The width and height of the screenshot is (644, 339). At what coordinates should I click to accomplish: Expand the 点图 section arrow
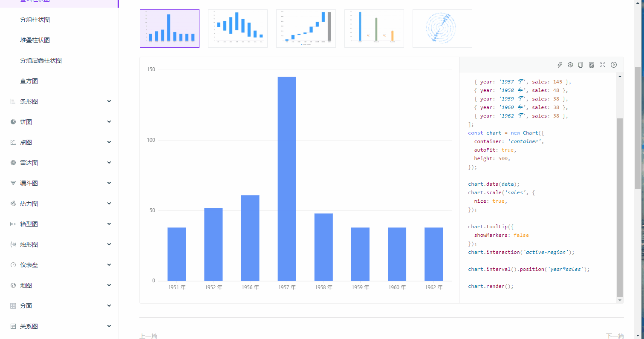pyautogui.click(x=109, y=142)
